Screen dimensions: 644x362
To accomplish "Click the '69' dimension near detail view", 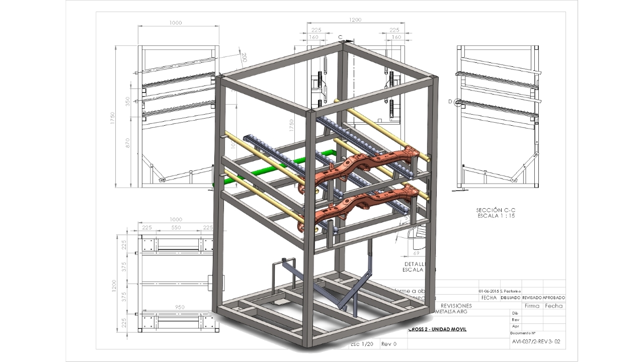I will tap(416, 253).
